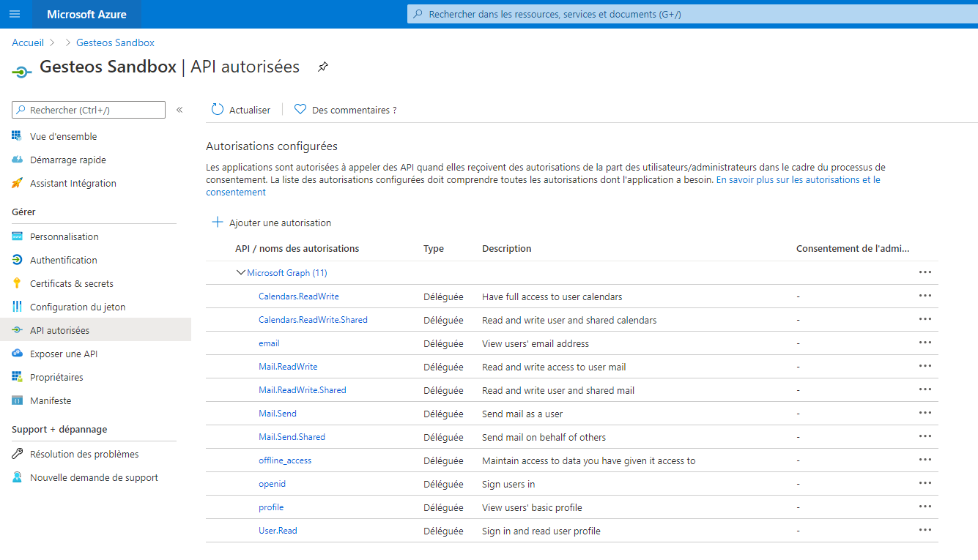978x560 pixels.
Task: Open Manifeste from the side menu
Action: click(x=51, y=400)
